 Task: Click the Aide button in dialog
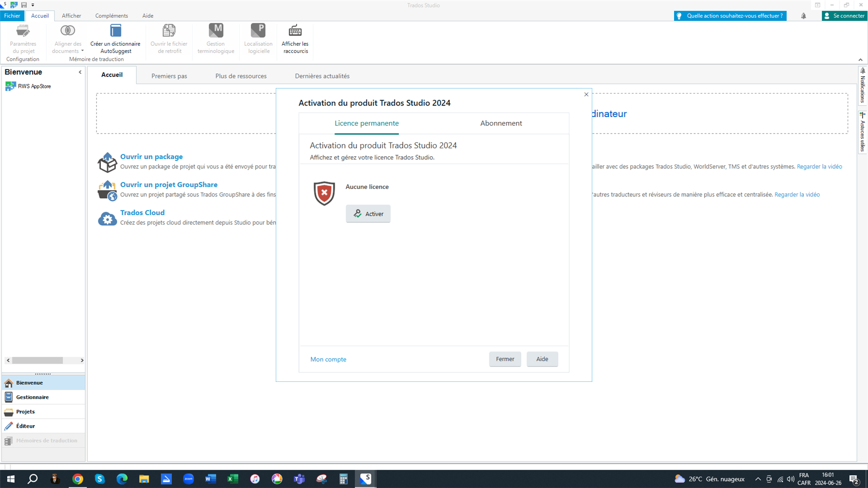click(x=542, y=359)
